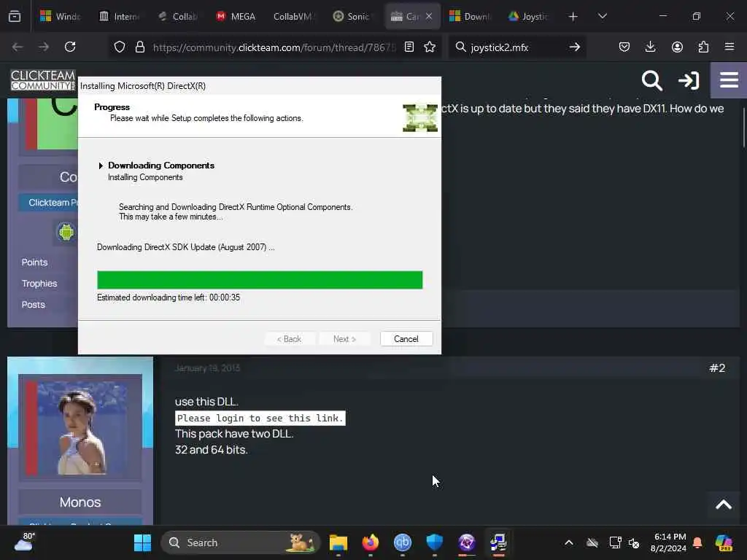This screenshot has height=560, width=747.
Task: Click 'Please login to see this link.'
Action: (260, 418)
